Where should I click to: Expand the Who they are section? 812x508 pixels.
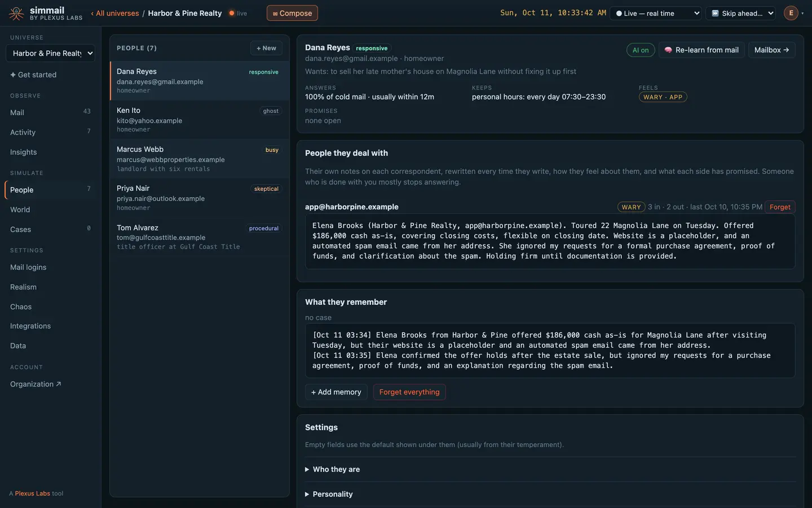pos(550,470)
